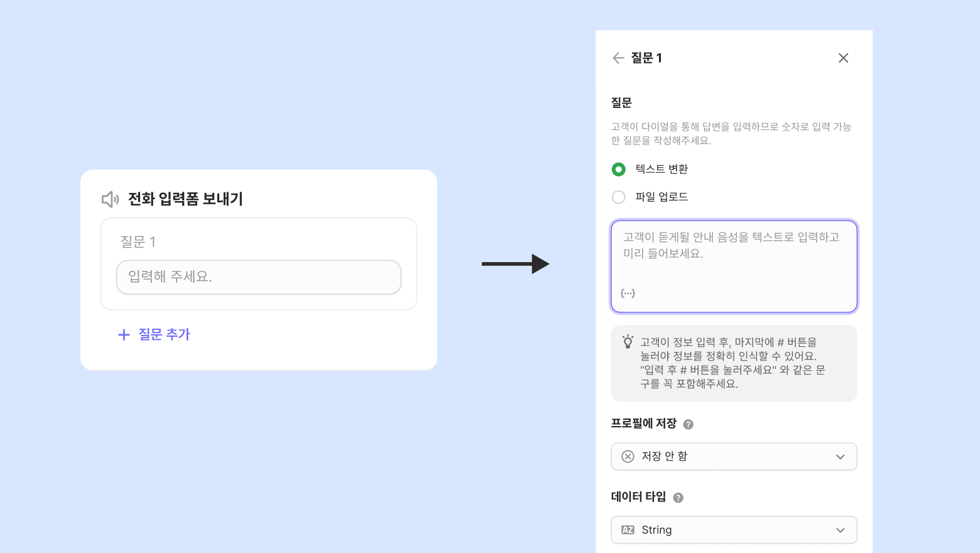The width and height of the screenshot is (980, 553).
Task: Open the 저장 안 함 dropdown
Action: [x=734, y=456]
